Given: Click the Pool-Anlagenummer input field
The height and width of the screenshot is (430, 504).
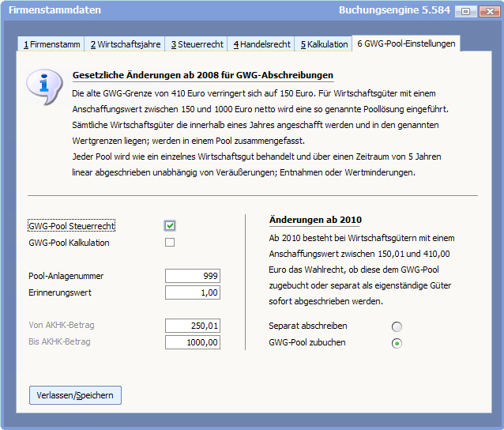Looking at the screenshot, I should 193,276.
